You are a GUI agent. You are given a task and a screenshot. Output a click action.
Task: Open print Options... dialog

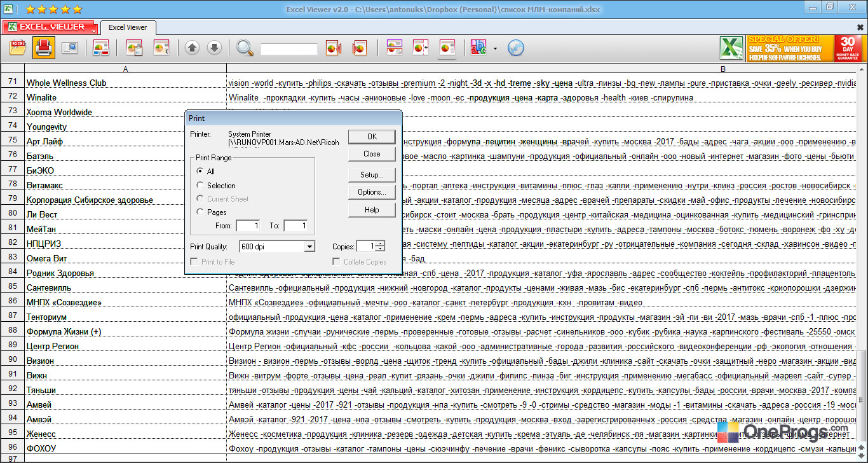tap(372, 192)
